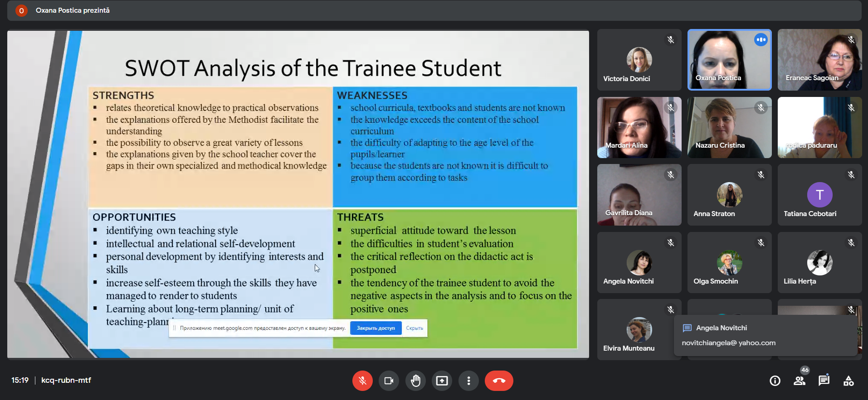Viewport: 868px width, 400px height.
Task: Click Victoria Donici's muted mic icon
Action: pyautogui.click(x=671, y=40)
